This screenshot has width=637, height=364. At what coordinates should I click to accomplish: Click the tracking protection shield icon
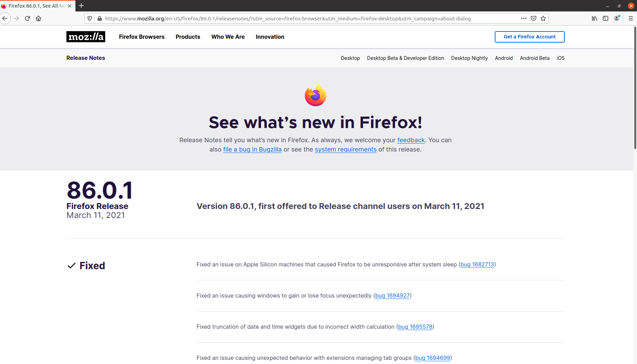tap(90, 18)
